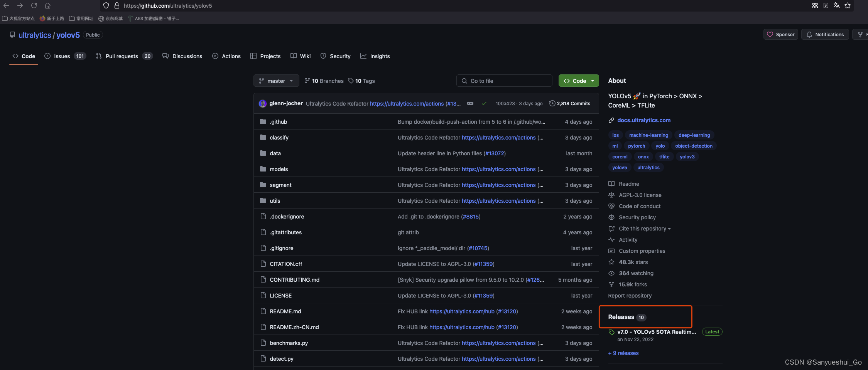Open README.zh-CN.md file
Image resolution: width=868 pixels, height=370 pixels.
pos(294,327)
